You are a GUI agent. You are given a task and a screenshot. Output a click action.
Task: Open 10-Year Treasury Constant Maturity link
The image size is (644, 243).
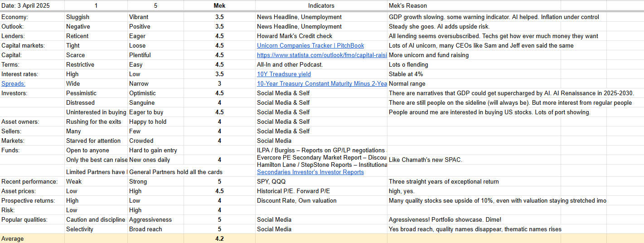tap(322, 83)
